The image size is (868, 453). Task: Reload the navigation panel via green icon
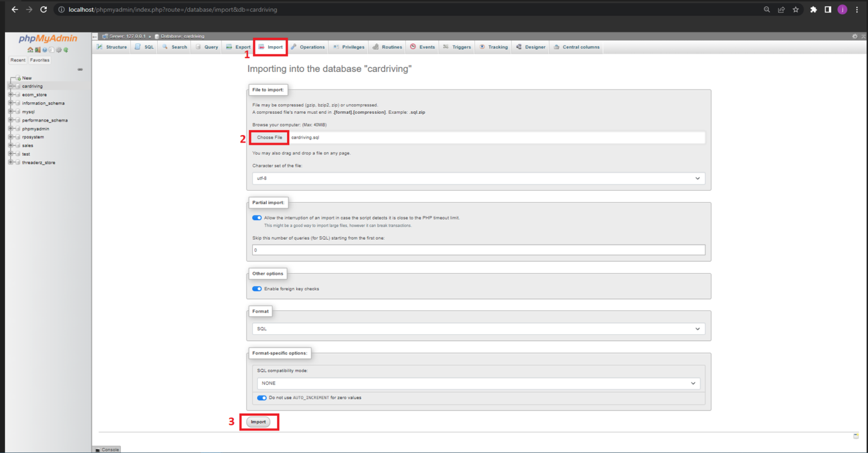(x=66, y=50)
